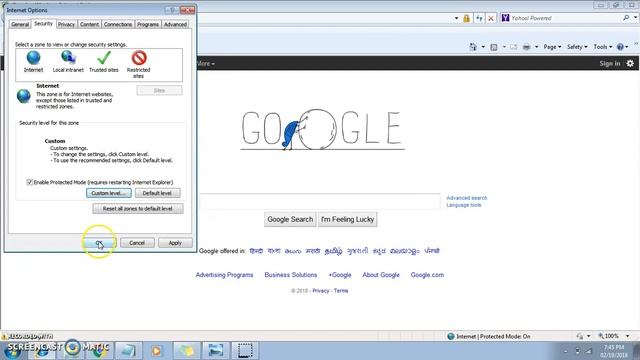The height and width of the screenshot is (360, 640).
Task: Open the +Google link
Action: pyautogui.click(x=340, y=275)
